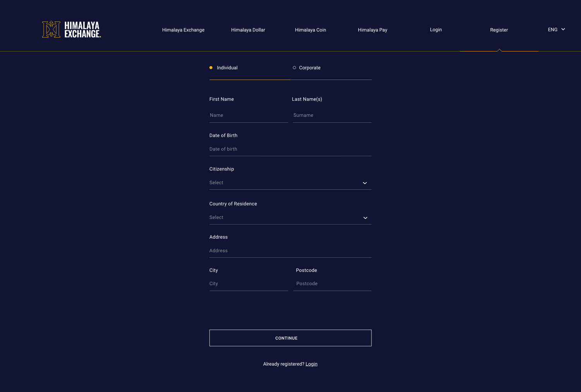
Task: Select the Individual account type
Action: (x=223, y=68)
